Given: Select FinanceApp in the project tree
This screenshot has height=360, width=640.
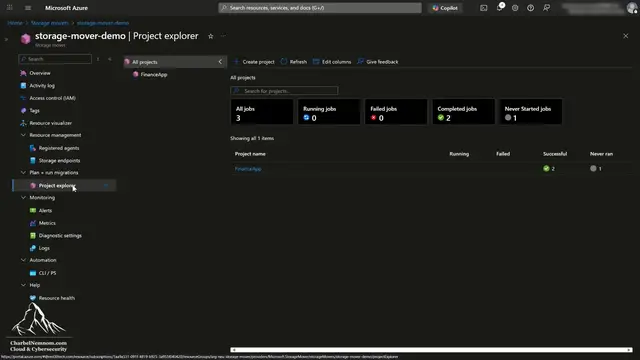Looking at the screenshot, I should pos(153,75).
